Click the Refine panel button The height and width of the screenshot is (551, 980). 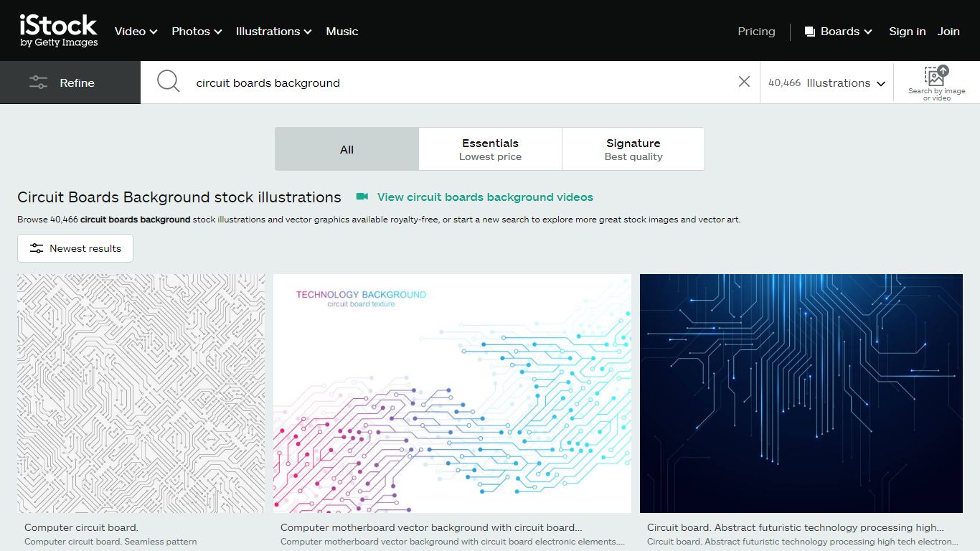(70, 83)
